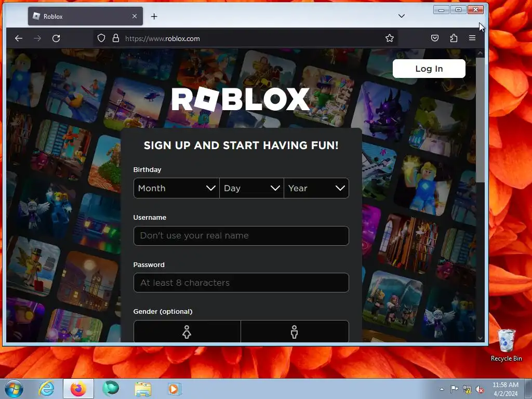Open the Save to Pocket icon
532x399 pixels.
[435, 38]
